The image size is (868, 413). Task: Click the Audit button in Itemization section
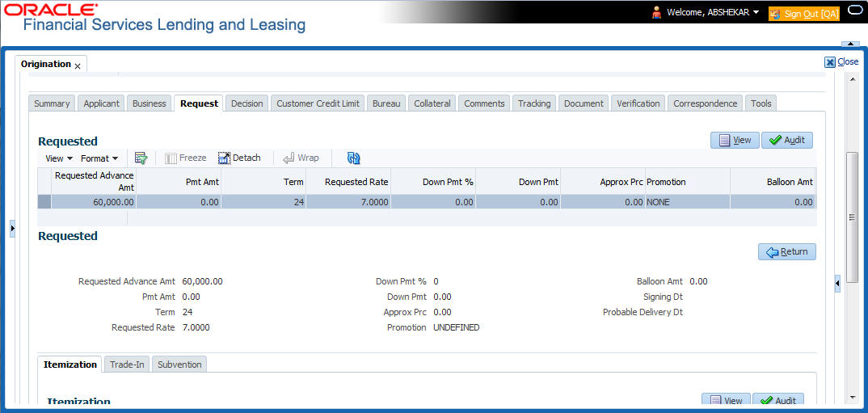pyautogui.click(x=777, y=400)
